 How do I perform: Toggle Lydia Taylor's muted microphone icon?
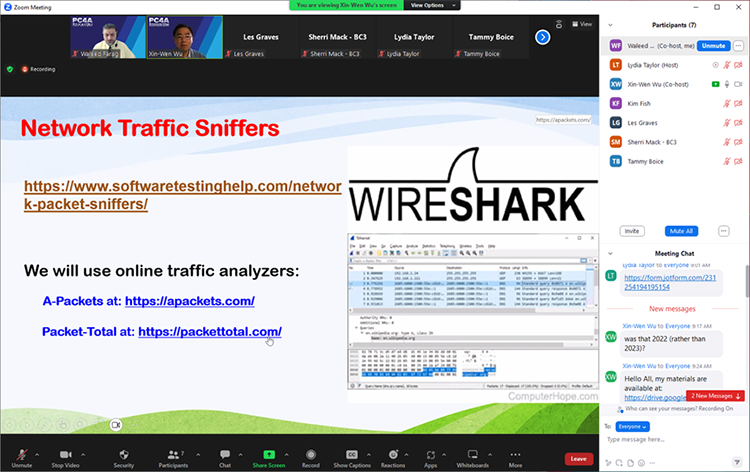click(x=727, y=65)
